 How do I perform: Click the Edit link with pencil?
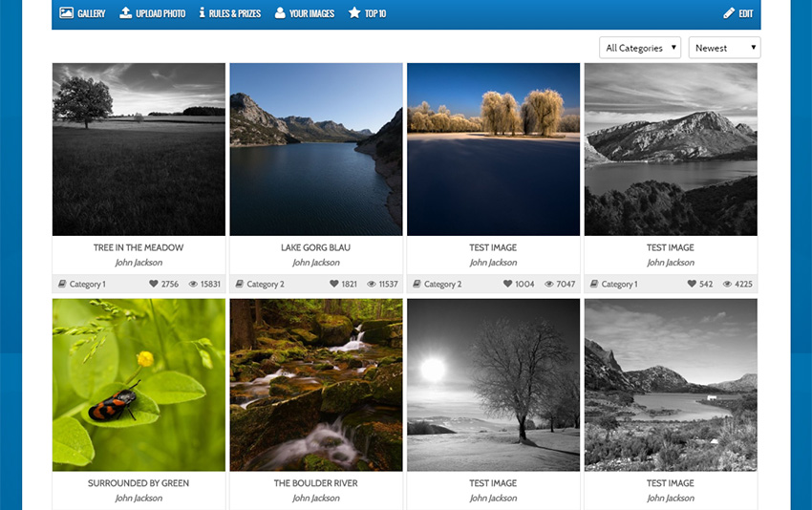point(737,13)
